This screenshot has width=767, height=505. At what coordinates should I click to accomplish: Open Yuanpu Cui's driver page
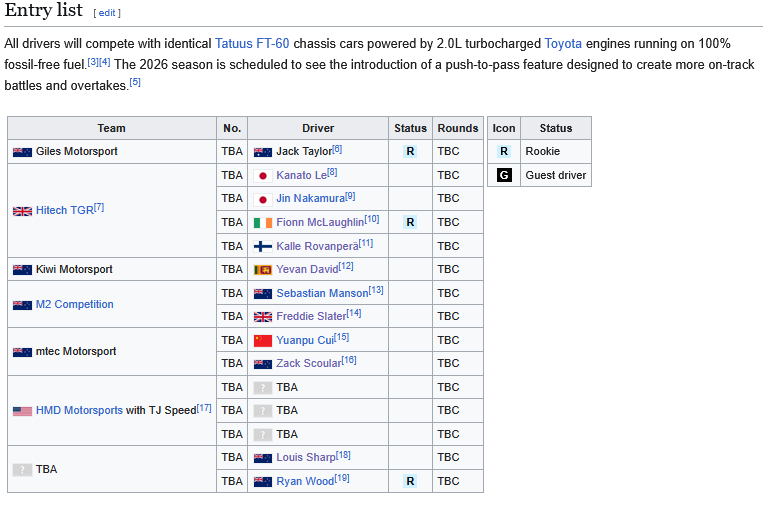[x=305, y=340]
